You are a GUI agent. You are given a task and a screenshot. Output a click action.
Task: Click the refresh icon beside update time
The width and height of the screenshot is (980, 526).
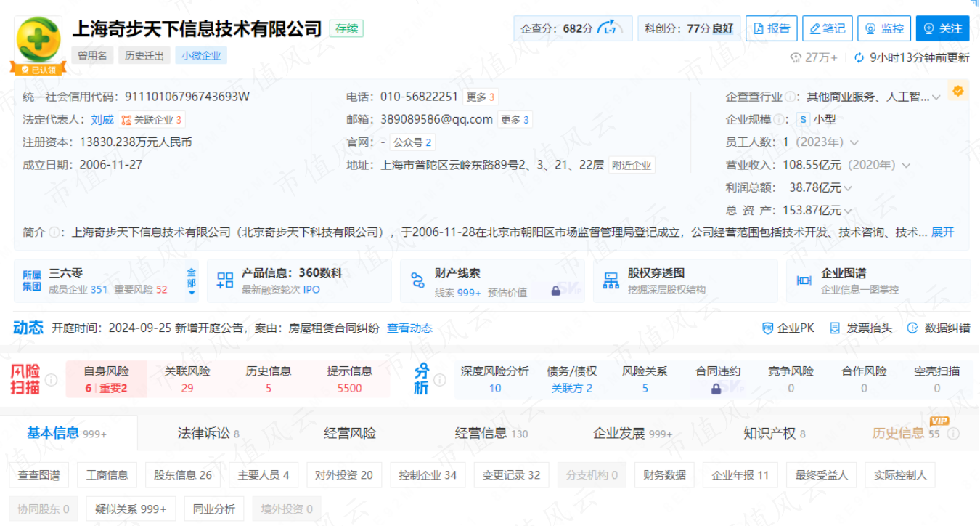[x=859, y=58]
